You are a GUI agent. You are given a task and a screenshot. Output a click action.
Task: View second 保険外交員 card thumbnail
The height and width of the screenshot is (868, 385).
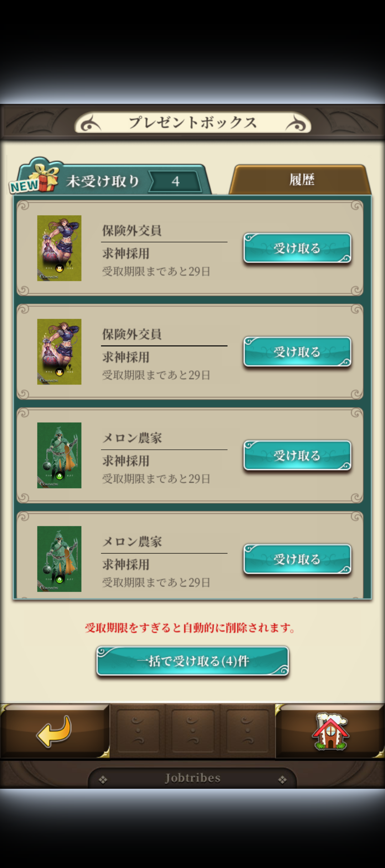click(x=59, y=352)
